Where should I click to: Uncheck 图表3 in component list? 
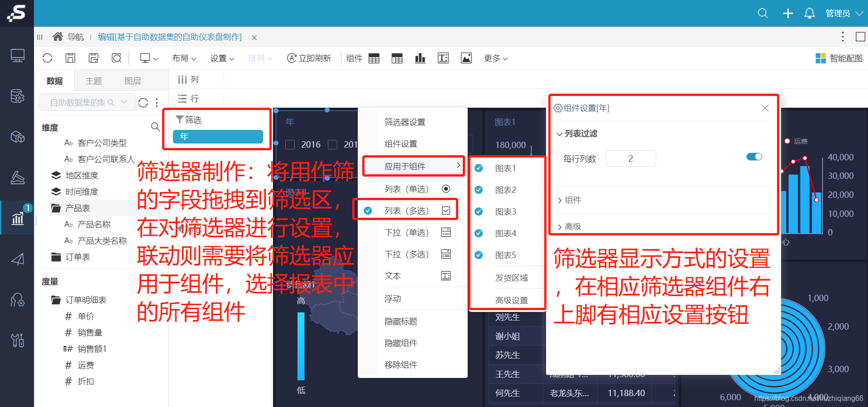point(479,211)
